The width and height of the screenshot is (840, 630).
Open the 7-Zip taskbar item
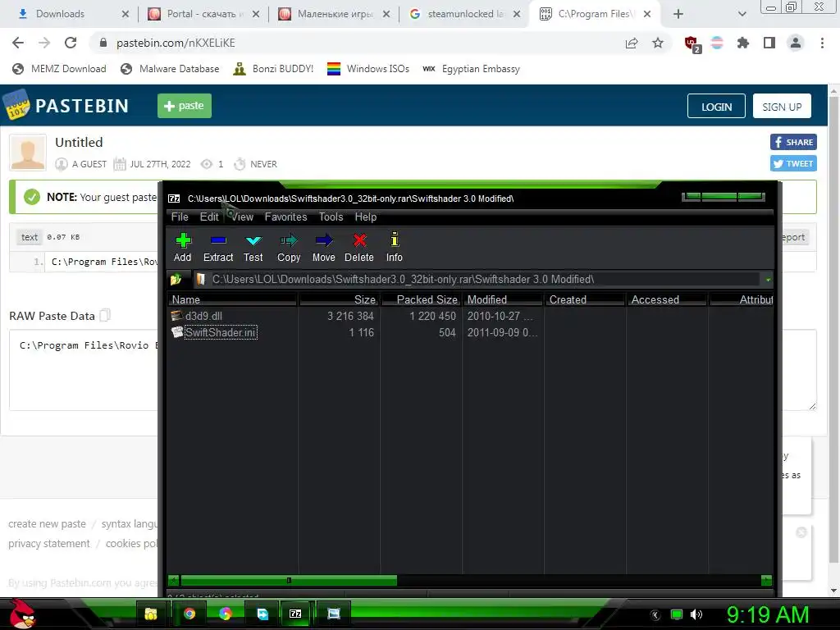point(295,614)
